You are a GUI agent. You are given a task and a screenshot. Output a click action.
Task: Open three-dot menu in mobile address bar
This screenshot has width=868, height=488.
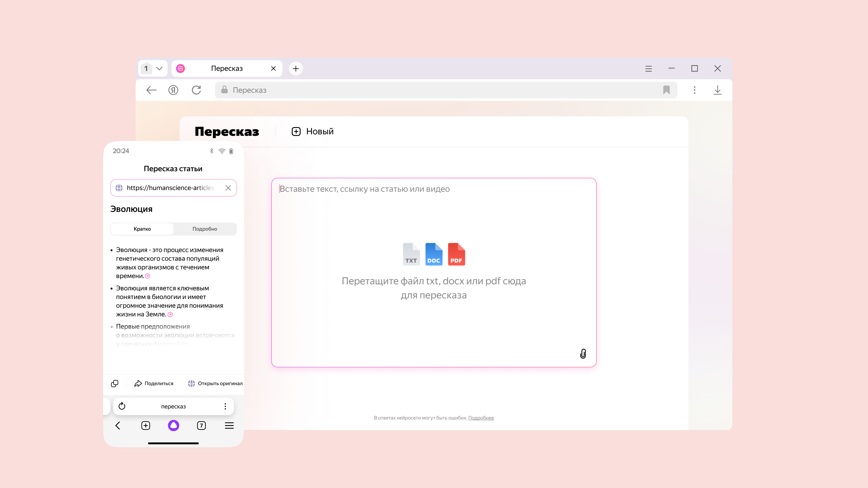[x=225, y=406]
